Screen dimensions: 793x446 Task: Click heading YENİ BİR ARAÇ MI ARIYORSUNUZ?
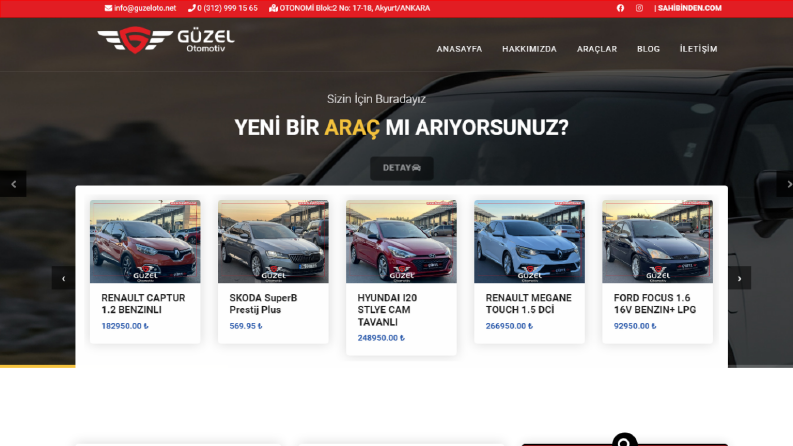pyautogui.click(x=402, y=127)
